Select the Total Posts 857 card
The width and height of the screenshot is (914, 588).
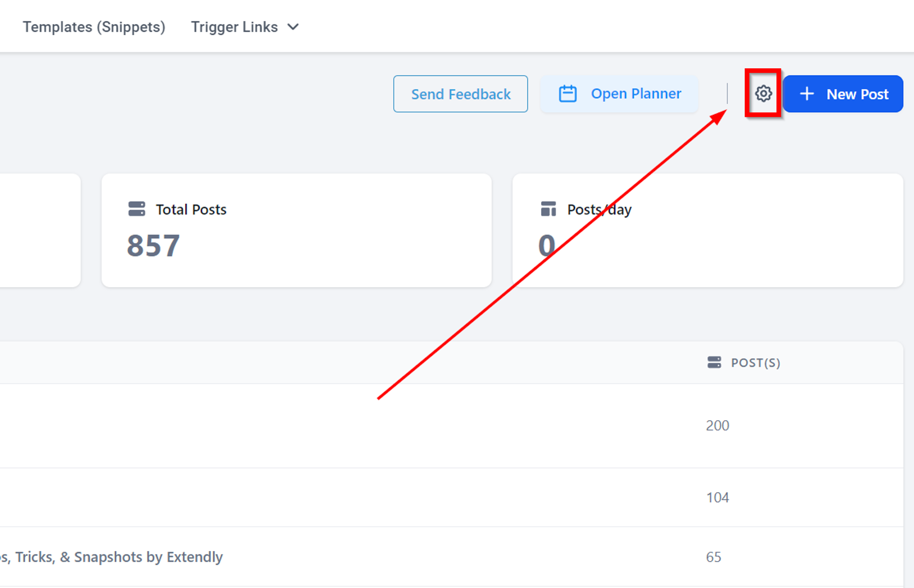click(x=297, y=230)
